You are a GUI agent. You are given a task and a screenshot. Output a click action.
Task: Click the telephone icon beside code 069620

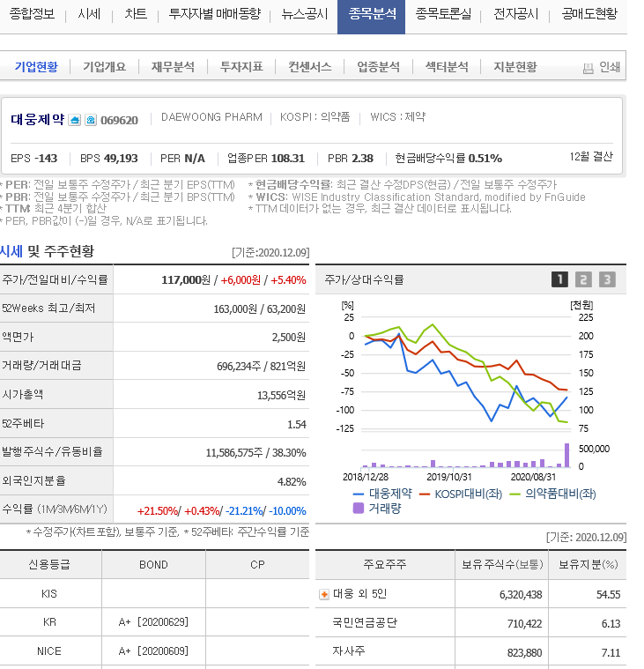[x=91, y=120]
